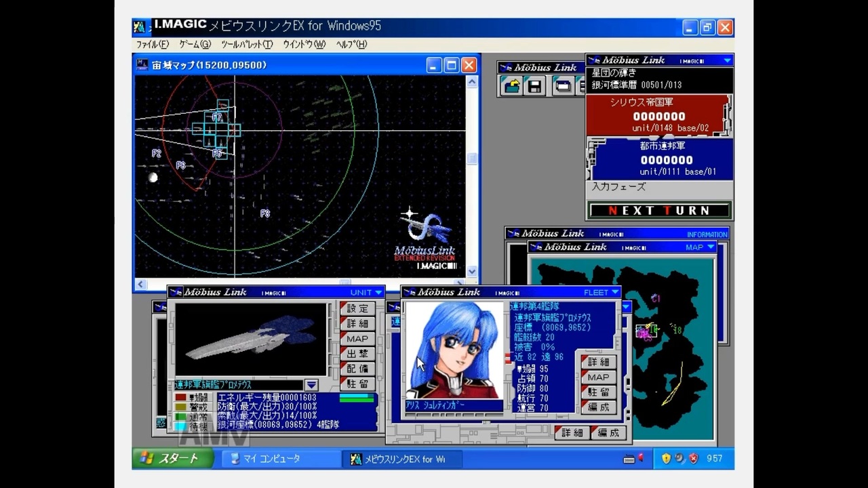Click the taskbar clock 9:57
The image size is (868, 488).
click(714, 459)
